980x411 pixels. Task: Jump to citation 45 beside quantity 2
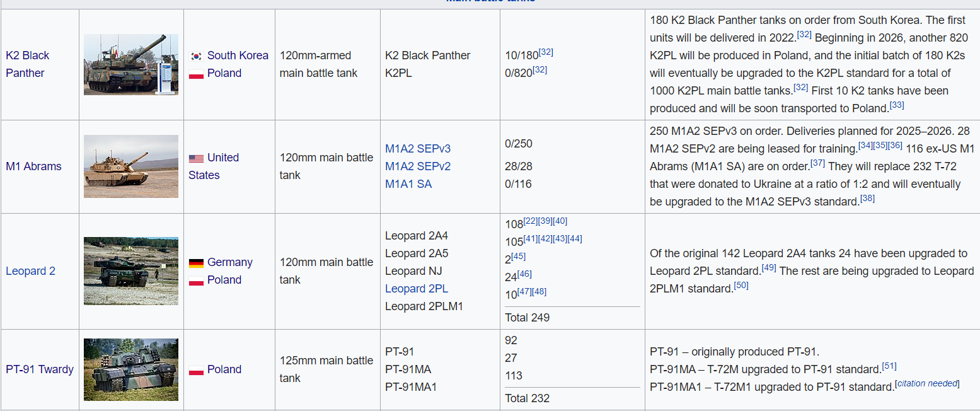pyautogui.click(x=519, y=257)
